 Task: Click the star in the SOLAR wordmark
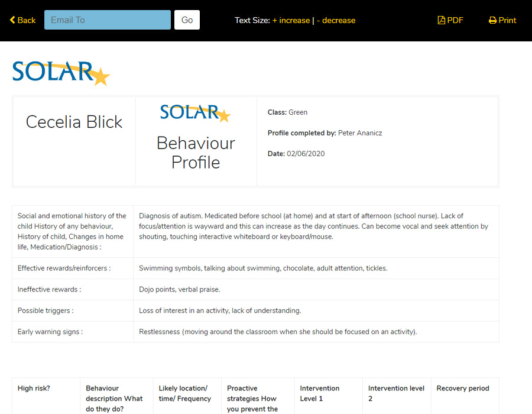click(x=100, y=76)
